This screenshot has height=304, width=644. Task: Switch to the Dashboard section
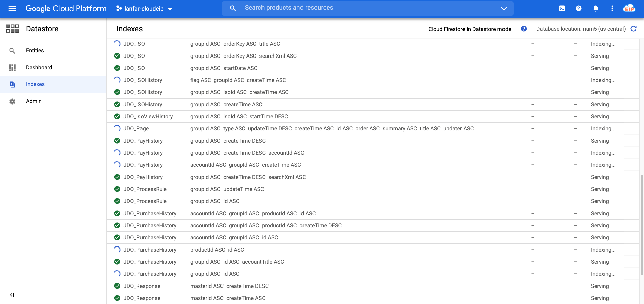pyautogui.click(x=39, y=67)
